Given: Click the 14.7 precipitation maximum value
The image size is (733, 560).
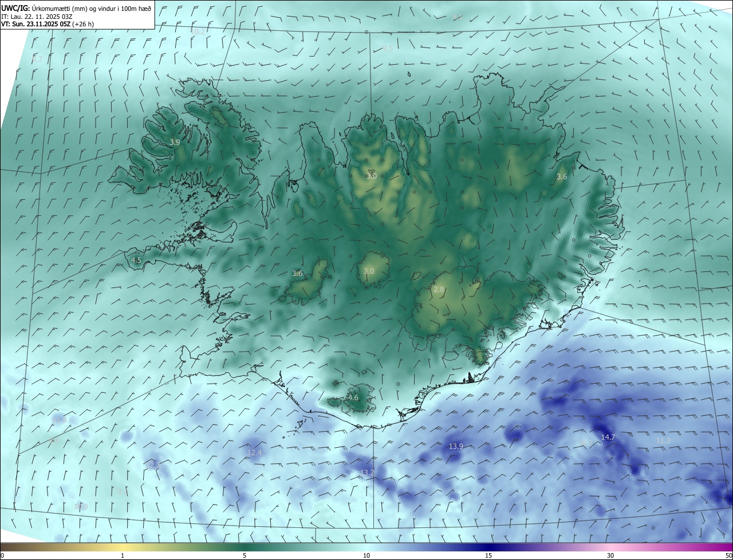Looking at the screenshot, I should 608,437.
